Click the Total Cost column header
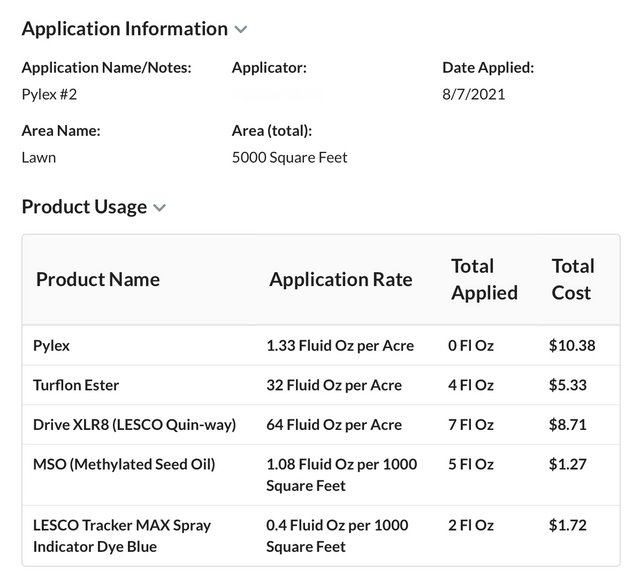The width and height of the screenshot is (640, 585). 572,279
